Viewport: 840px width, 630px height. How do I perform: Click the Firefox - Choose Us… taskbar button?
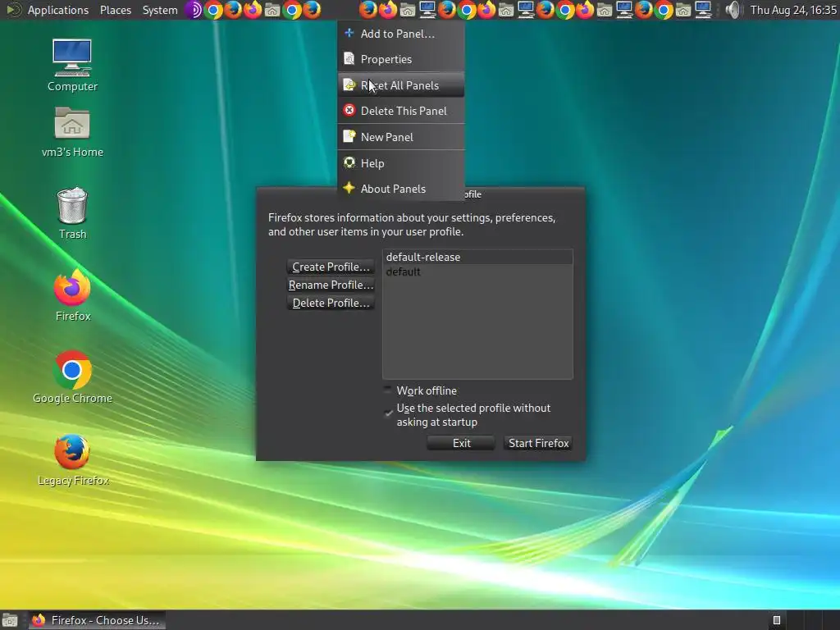pyautogui.click(x=97, y=620)
